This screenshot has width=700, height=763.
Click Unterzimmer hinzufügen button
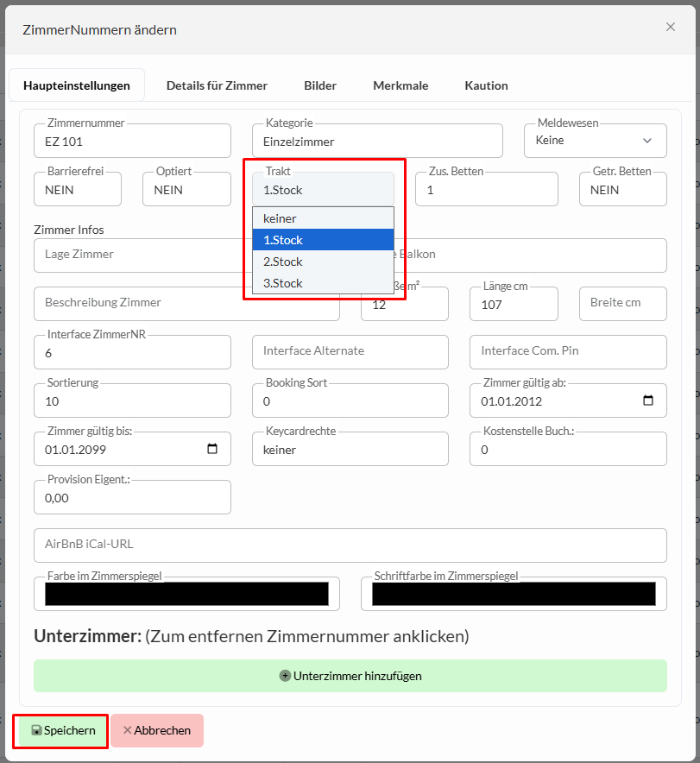click(x=350, y=676)
